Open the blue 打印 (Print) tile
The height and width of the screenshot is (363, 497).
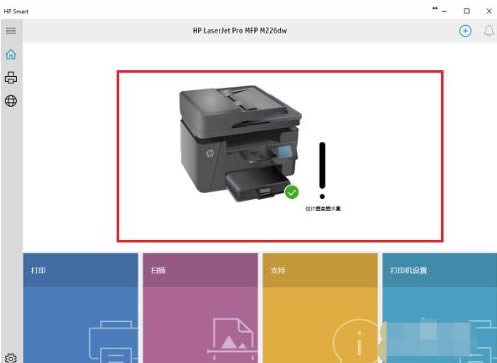coord(80,308)
